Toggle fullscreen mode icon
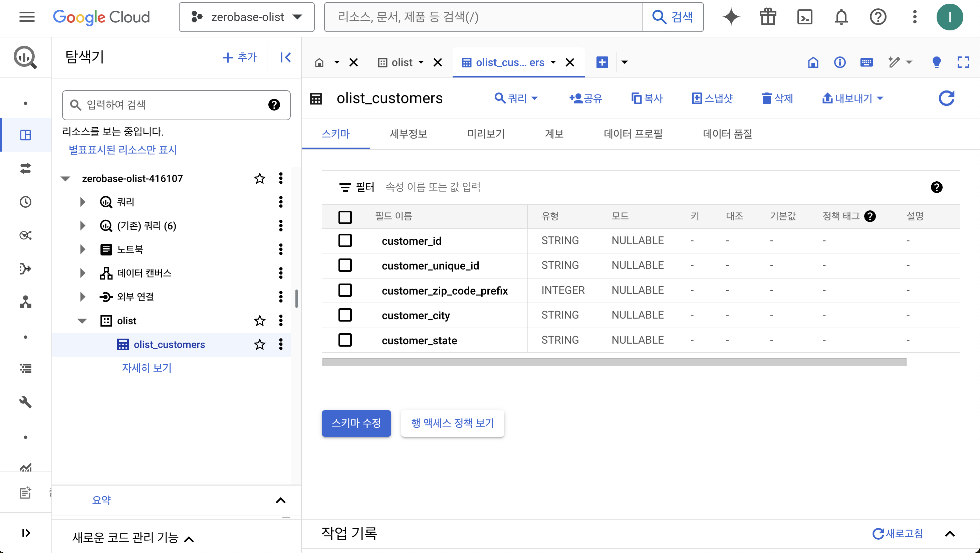This screenshot has height=553, width=980. 963,62
